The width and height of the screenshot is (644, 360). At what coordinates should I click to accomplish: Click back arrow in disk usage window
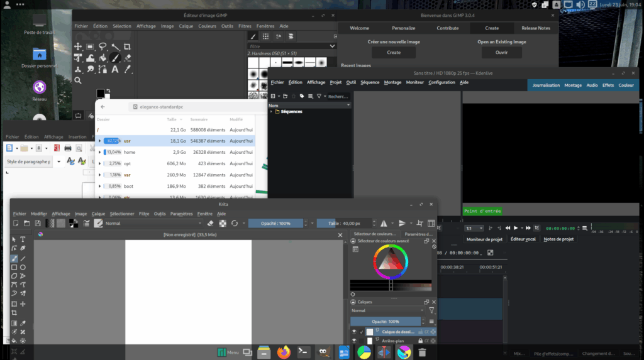point(103,107)
